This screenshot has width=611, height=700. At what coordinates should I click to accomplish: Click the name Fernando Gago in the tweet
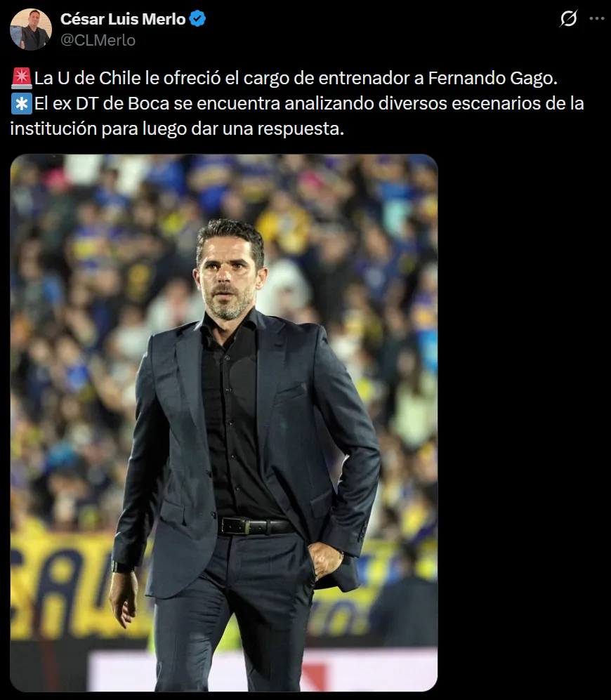(x=492, y=78)
